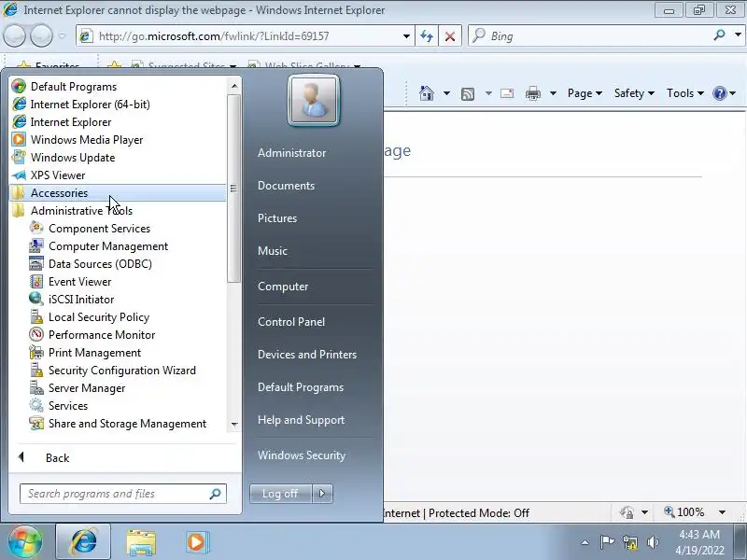
Task: Open Help and Support
Action: tap(301, 420)
